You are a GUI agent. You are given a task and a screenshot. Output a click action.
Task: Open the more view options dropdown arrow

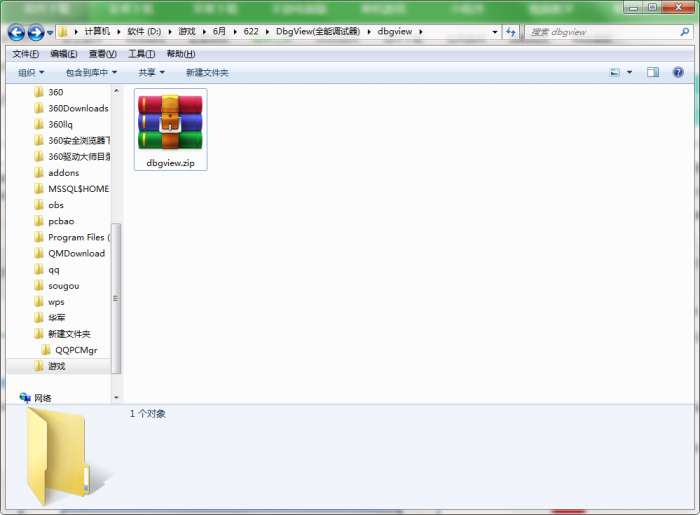coord(629,72)
